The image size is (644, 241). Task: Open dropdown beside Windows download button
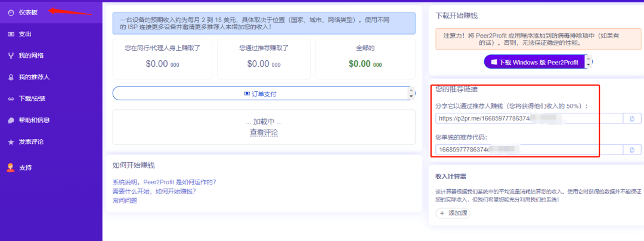coord(589,61)
